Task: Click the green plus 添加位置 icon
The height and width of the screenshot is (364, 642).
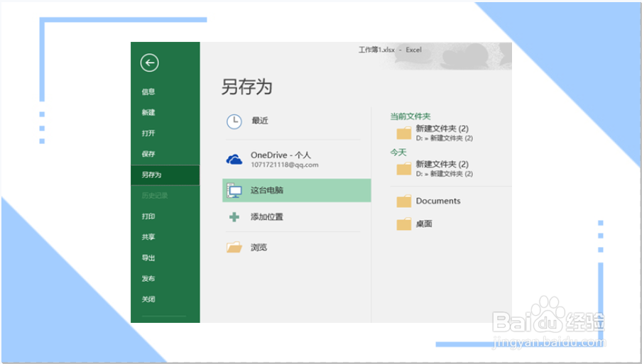Action: coord(234,216)
